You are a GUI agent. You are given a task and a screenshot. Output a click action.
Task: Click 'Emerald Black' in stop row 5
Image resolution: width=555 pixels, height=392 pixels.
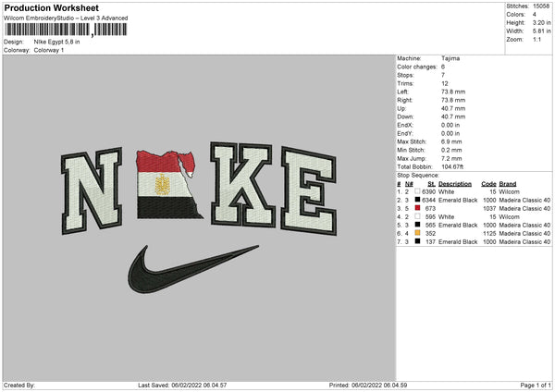458,225
